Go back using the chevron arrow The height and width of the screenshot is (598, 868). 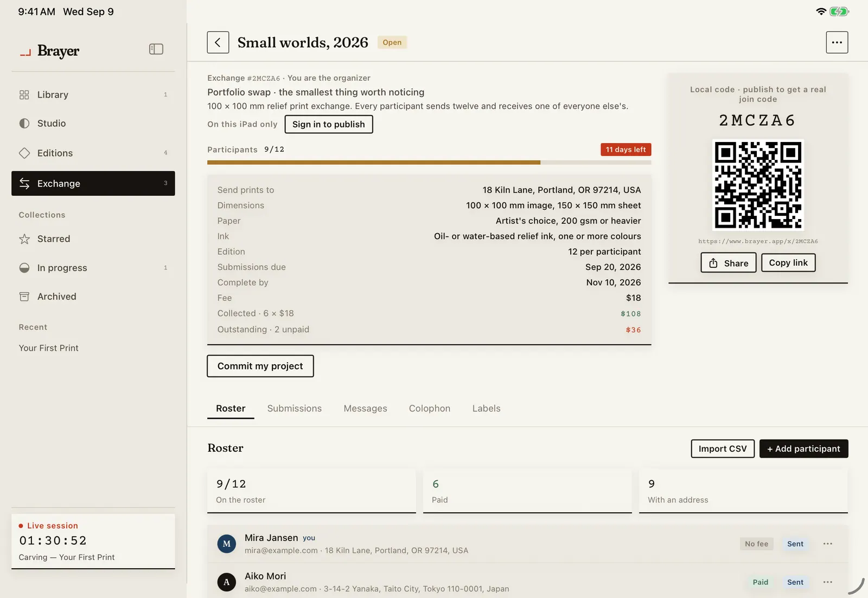[x=218, y=42]
